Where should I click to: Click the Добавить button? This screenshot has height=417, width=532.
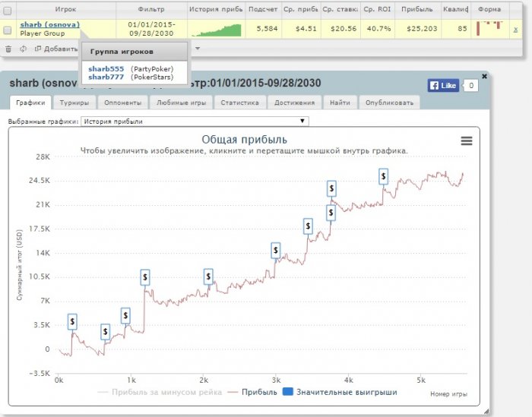point(56,49)
